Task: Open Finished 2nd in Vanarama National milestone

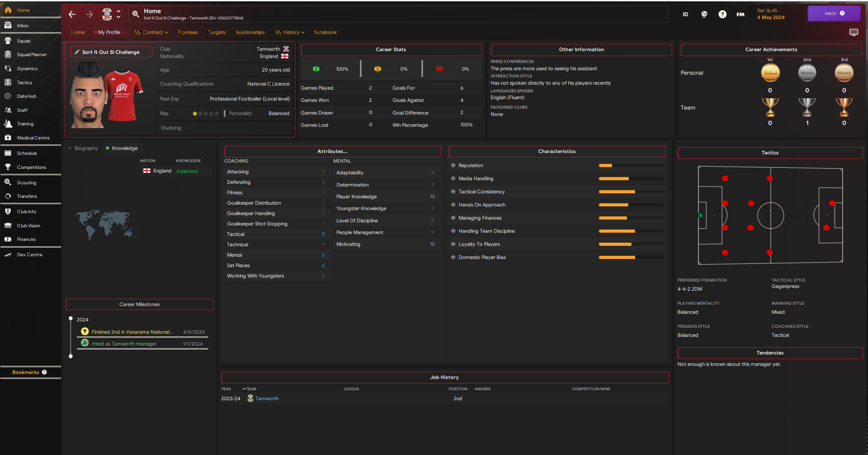Action: tap(132, 332)
